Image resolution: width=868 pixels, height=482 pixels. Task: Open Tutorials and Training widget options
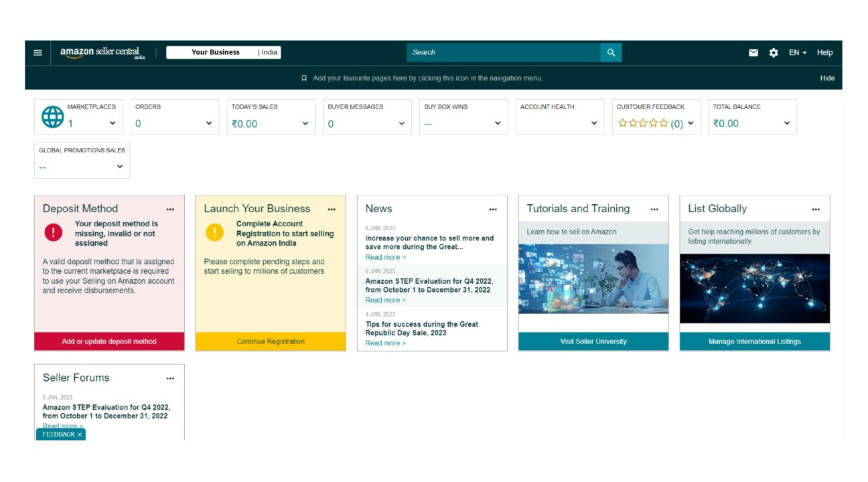click(654, 209)
